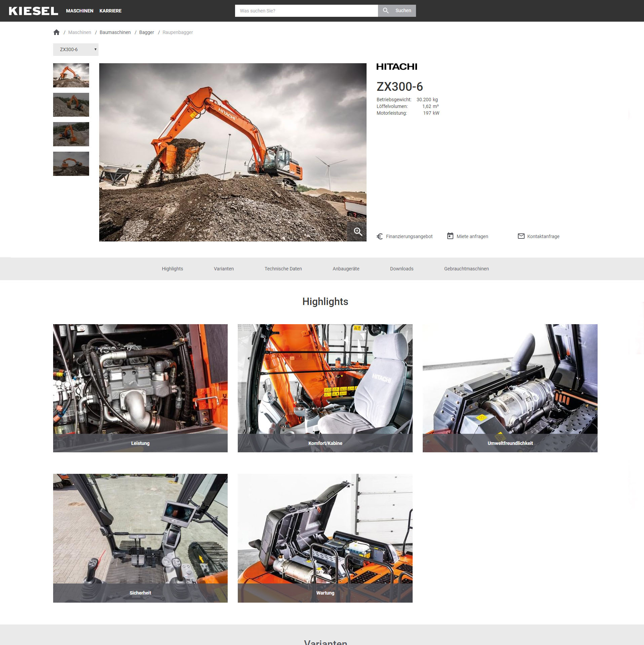Click the Betriebsgewicht value 30.200 kg
This screenshot has width=644, height=645.
427,100
